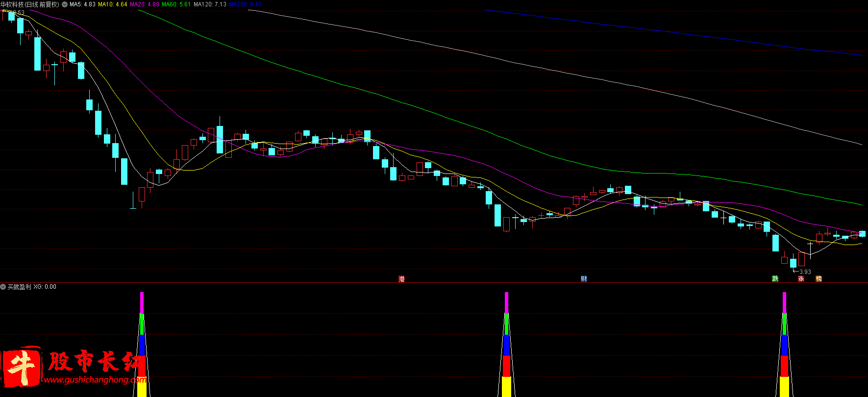Click the red 涨 marker icon
The image size is (868, 397).
[x=801, y=279]
